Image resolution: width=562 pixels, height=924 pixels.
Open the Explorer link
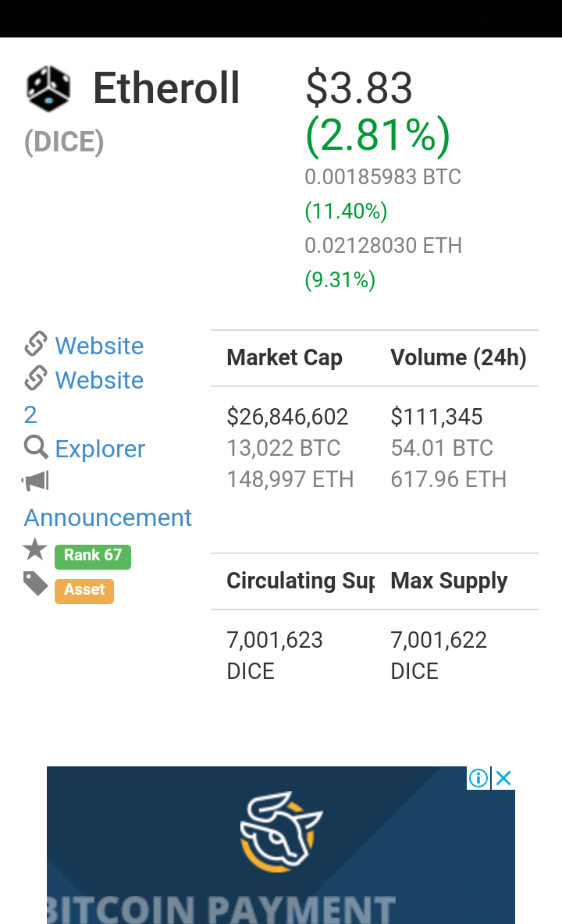click(100, 449)
